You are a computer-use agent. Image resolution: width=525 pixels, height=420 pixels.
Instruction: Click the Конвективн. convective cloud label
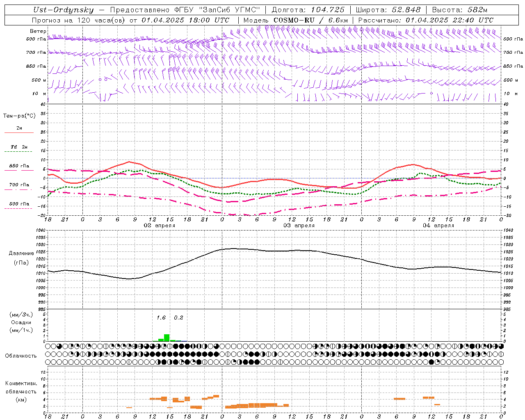pos(21,383)
